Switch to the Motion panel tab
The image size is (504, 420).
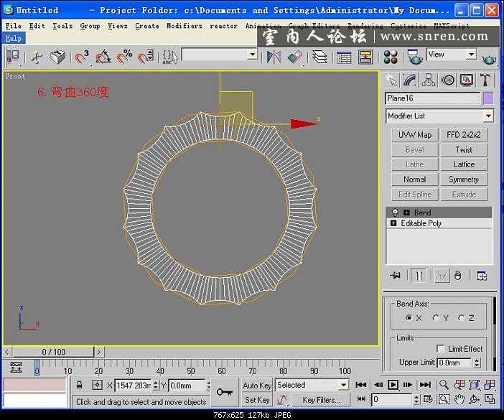point(448,80)
